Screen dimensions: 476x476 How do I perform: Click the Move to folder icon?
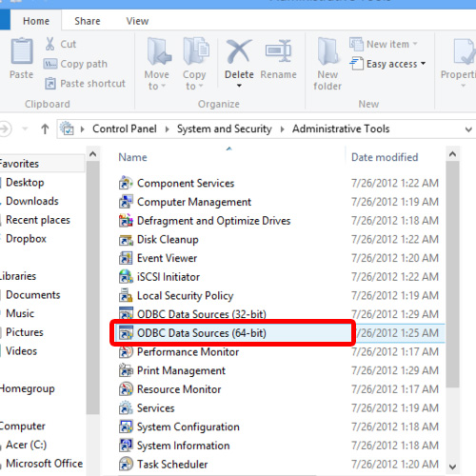[x=158, y=51]
